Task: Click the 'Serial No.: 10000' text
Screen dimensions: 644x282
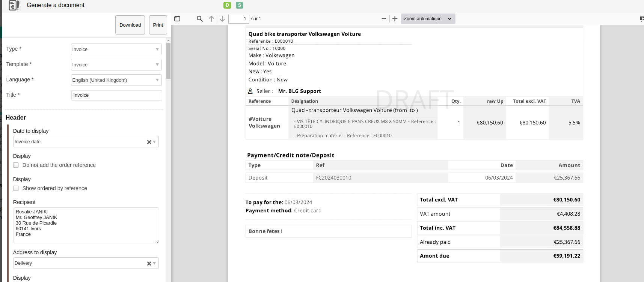Action: coord(267,48)
